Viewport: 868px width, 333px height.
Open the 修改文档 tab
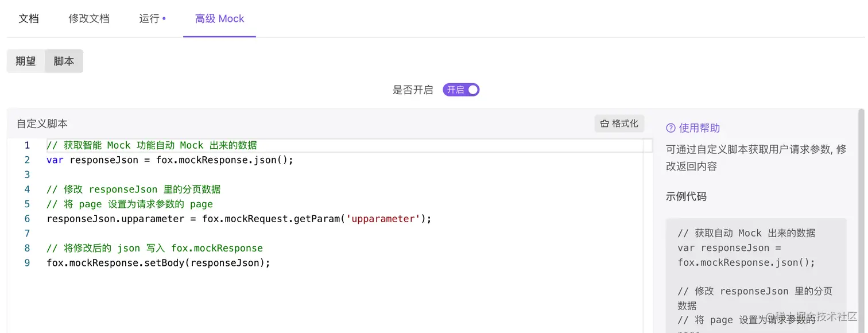coord(89,18)
